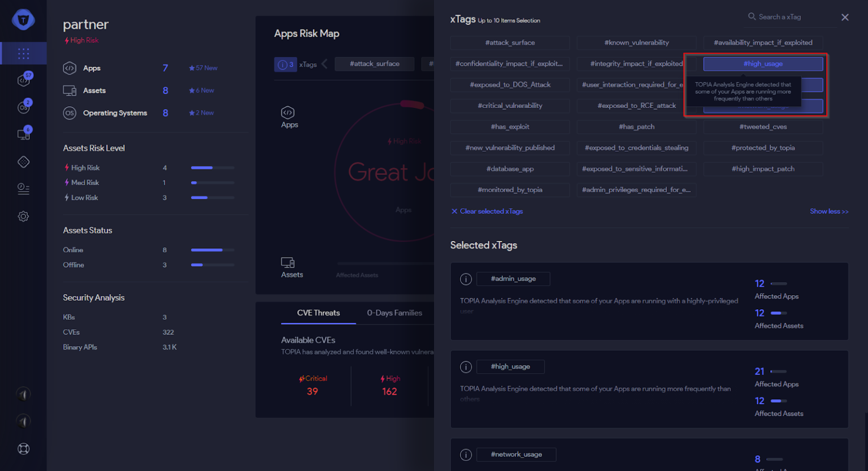Click the TOPIA logo icon
868x471 pixels.
[x=23, y=20]
